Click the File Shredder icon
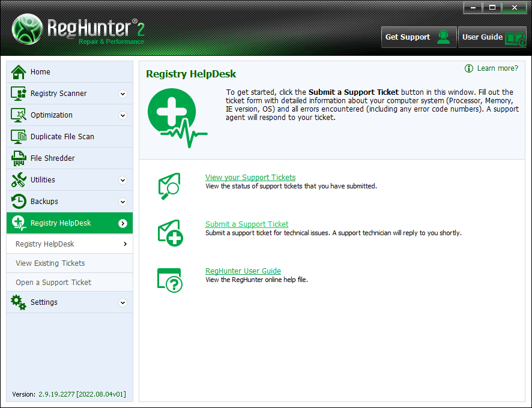 (x=19, y=158)
